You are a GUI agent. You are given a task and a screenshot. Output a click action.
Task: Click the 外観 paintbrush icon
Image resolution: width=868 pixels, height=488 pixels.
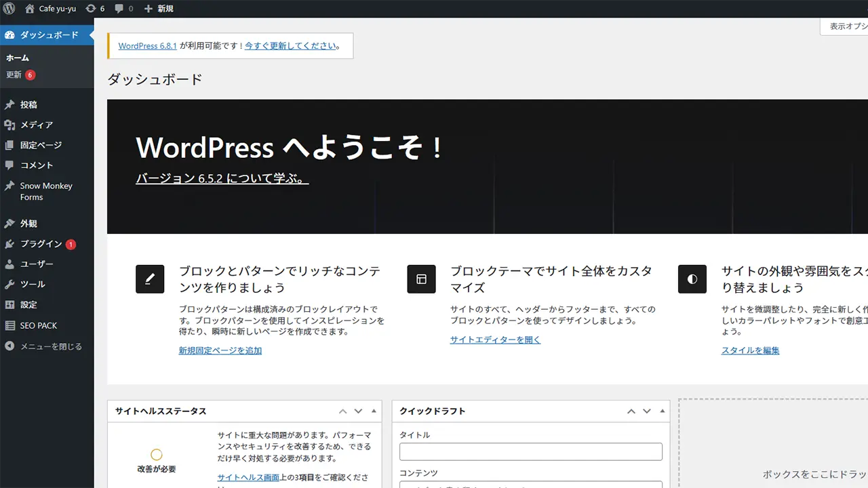pyautogui.click(x=9, y=224)
